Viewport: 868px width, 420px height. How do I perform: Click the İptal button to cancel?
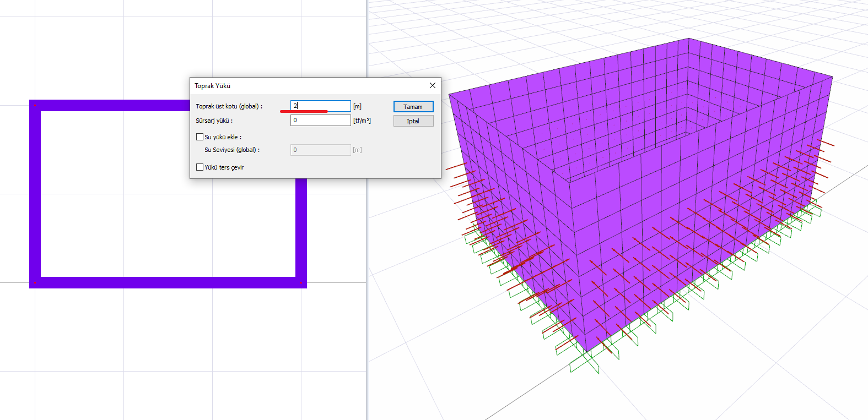(413, 121)
